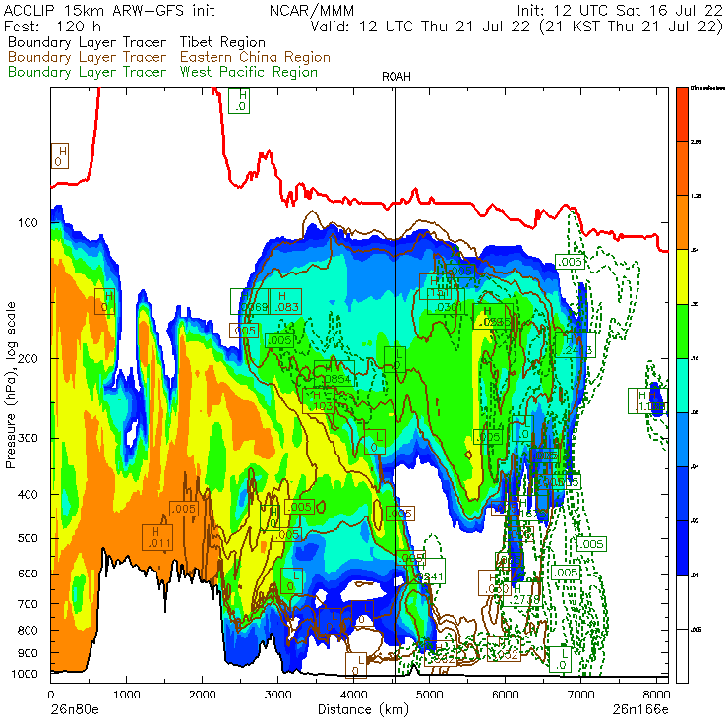Select the green 'West Pacific Region' legend entry
The height and width of the screenshot is (728, 728).
coord(248,72)
